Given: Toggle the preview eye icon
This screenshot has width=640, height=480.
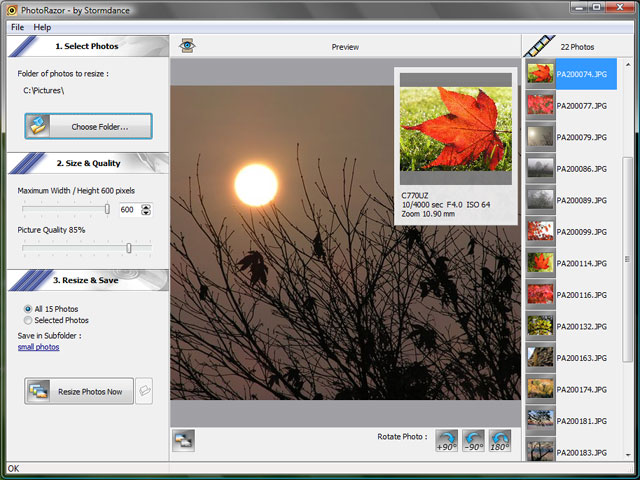Looking at the screenshot, I should pyautogui.click(x=187, y=46).
